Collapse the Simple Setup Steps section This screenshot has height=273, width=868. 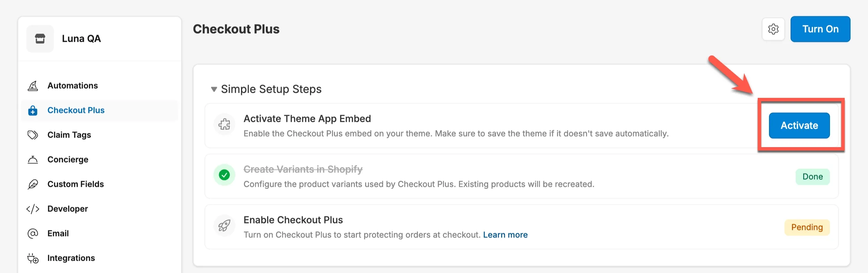click(x=214, y=89)
